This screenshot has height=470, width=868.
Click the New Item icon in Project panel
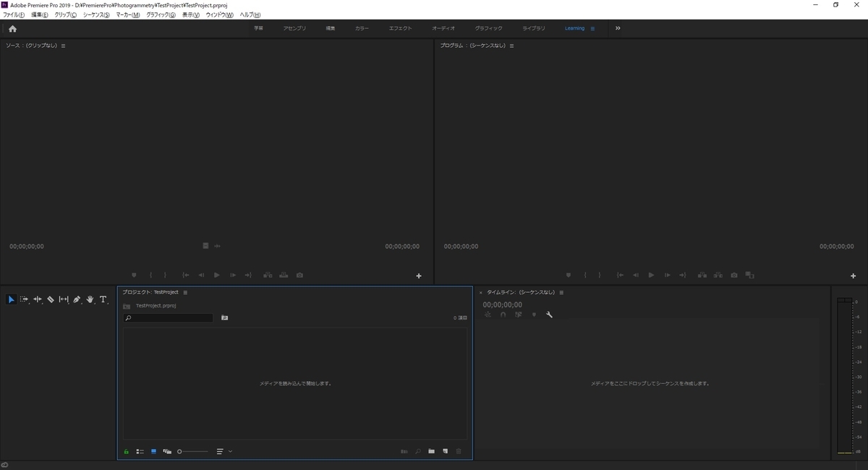[x=446, y=451]
